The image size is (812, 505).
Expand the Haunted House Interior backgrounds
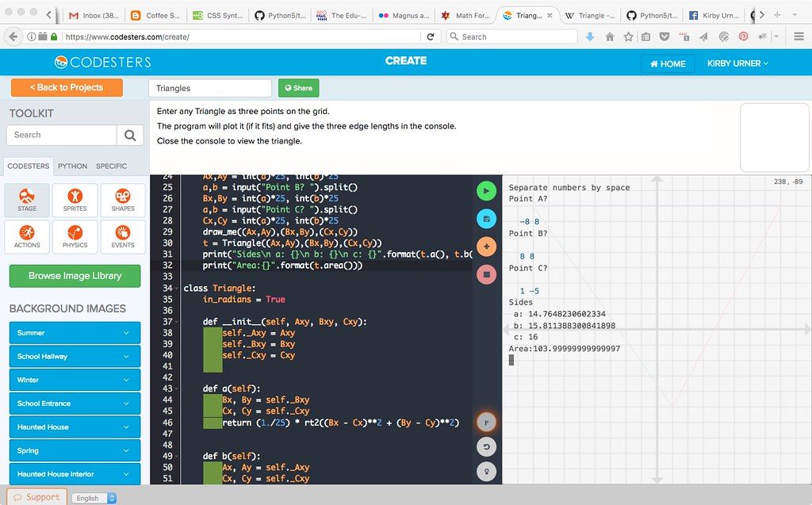(x=75, y=474)
